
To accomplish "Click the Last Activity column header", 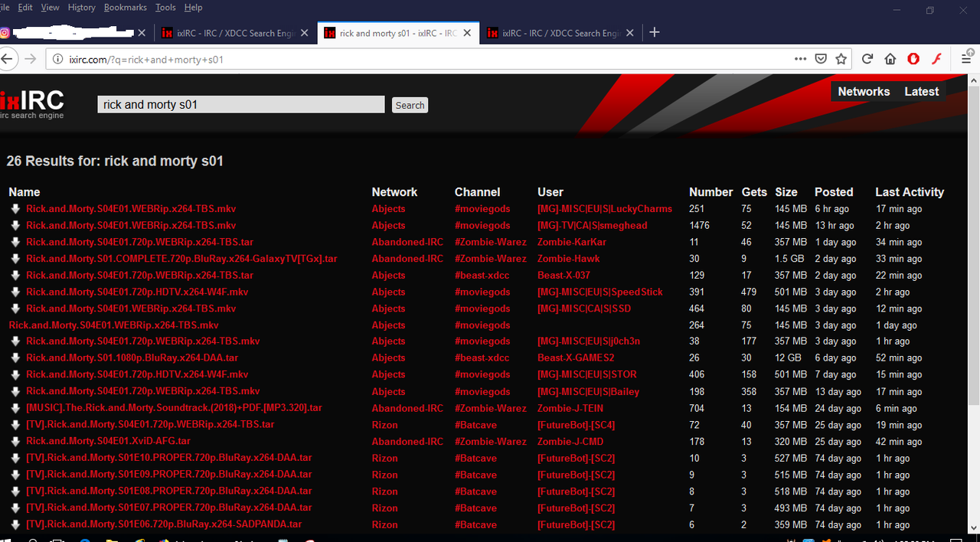I will pyautogui.click(x=910, y=192).
